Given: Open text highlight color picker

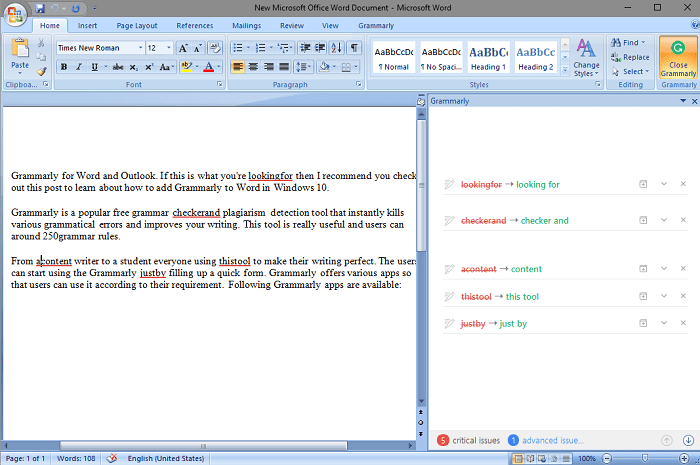Looking at the screenshot, I should (196, 67).
